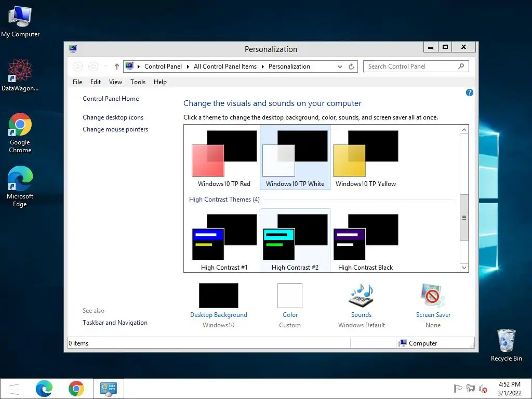Open the DataWagon shortcut on desktop

tap(20, 75)
